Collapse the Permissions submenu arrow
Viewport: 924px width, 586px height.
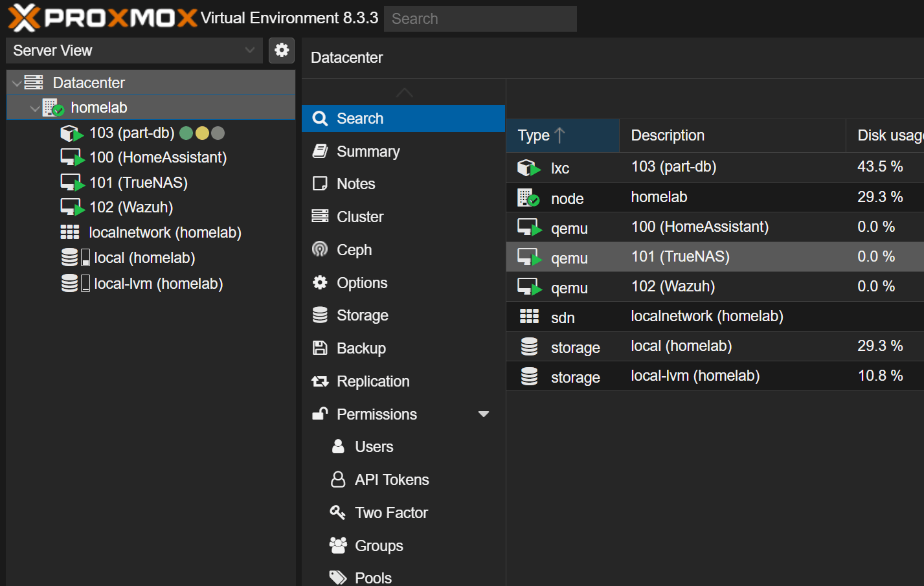click(x=483, y=414)
